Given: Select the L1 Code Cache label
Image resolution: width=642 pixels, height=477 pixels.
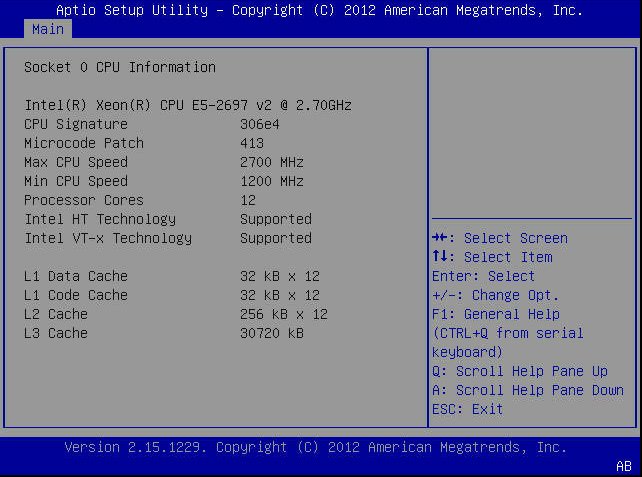Looking at the screenshot, I should (x=76, y=295).
